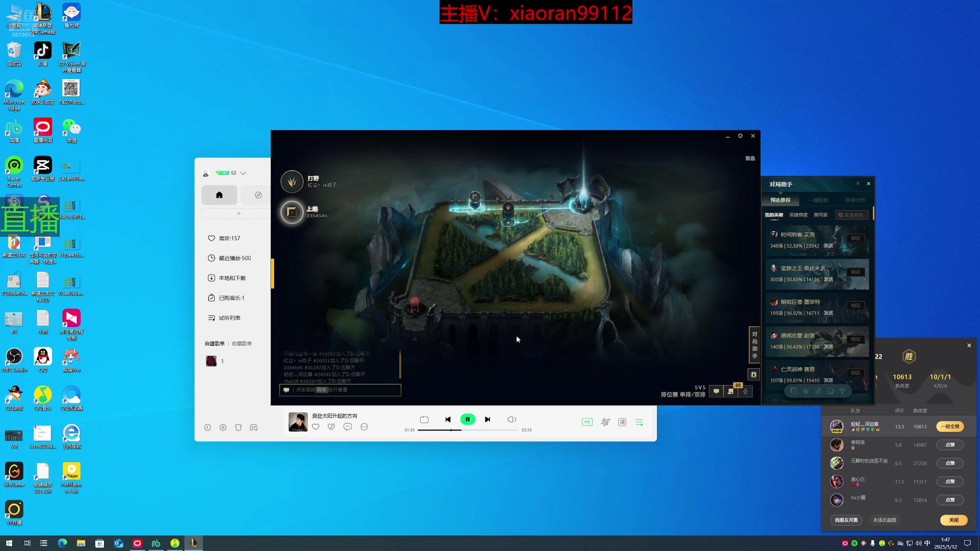
Task: Select the home tab in QQ Music sidebar
Action: [219, 195]
